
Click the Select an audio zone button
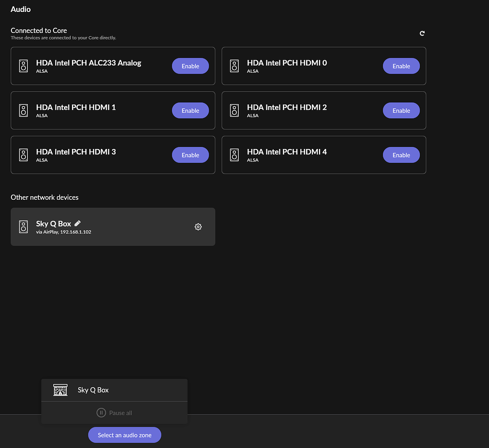[x=124, y=435]
